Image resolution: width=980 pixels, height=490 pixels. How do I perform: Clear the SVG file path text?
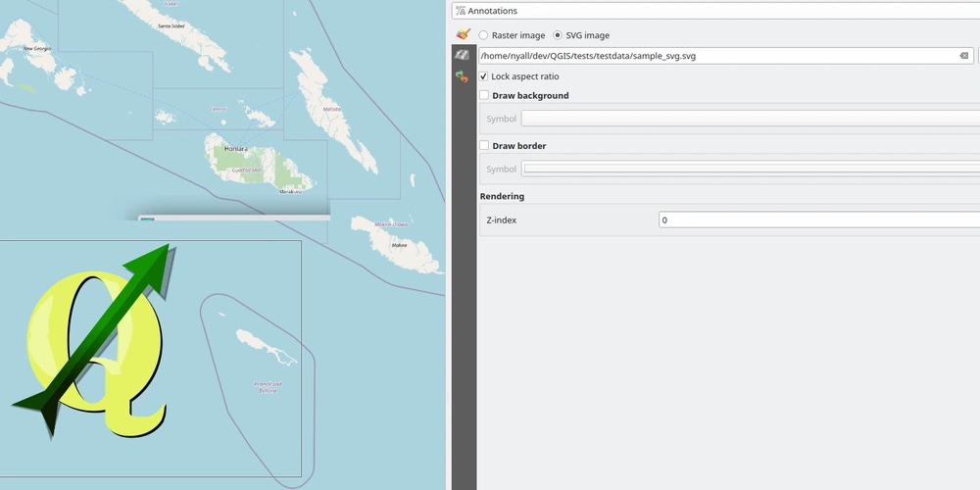click(x=964, y=56)
